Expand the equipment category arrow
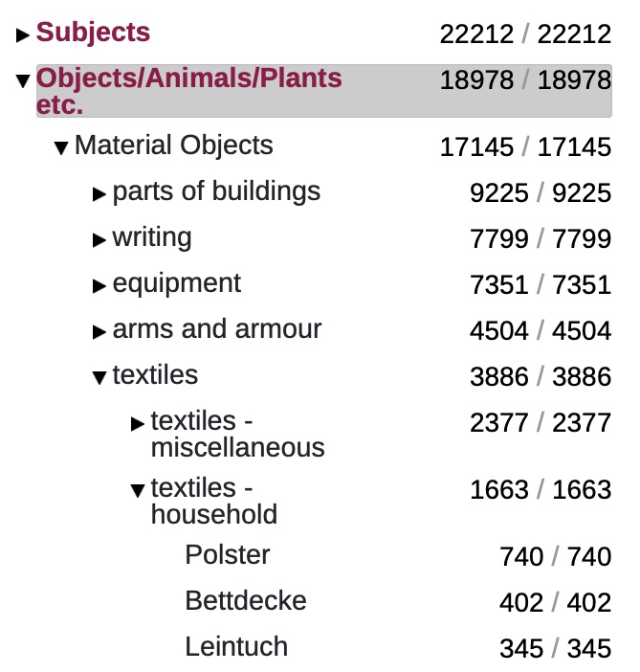Image resolution: width=640 pixels, height=672 pixels. pyautogui.click(x=99, y=286)
